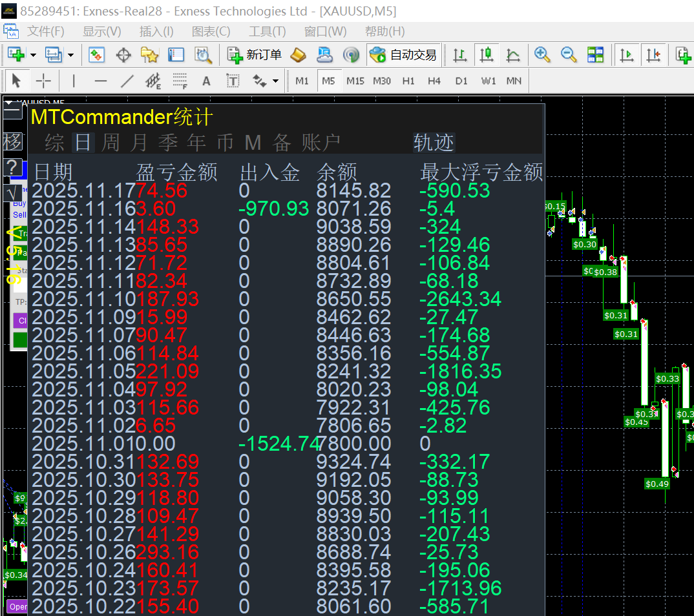694x616 pixels.
Task: Select the 日 daily stats tab
Action: (83, 143)
